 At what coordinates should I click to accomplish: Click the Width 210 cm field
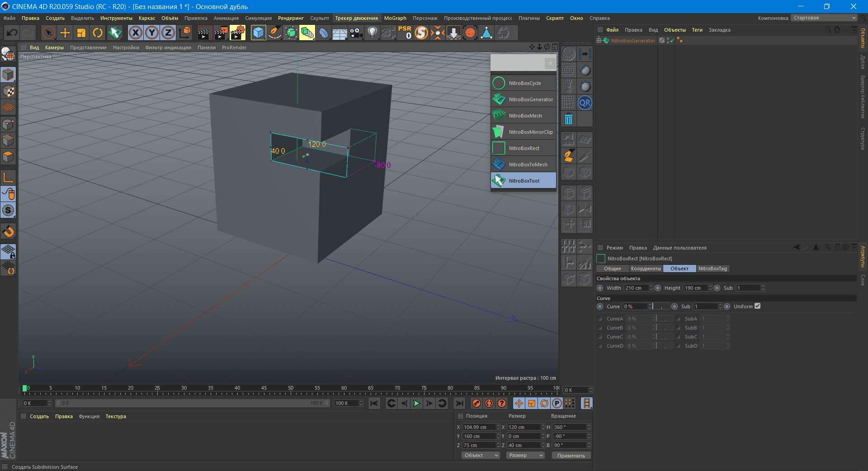click(x=636, y=288)
